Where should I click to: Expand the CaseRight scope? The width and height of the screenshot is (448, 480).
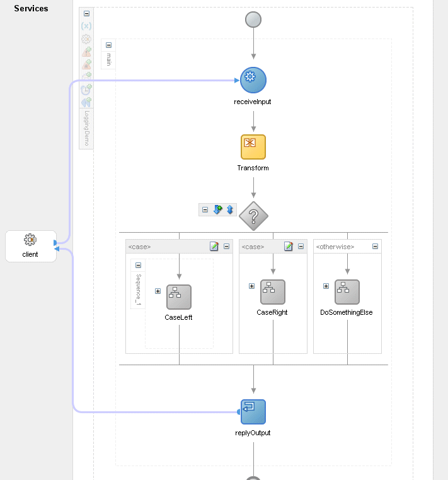pyautogui.click(x=251, y=286)
